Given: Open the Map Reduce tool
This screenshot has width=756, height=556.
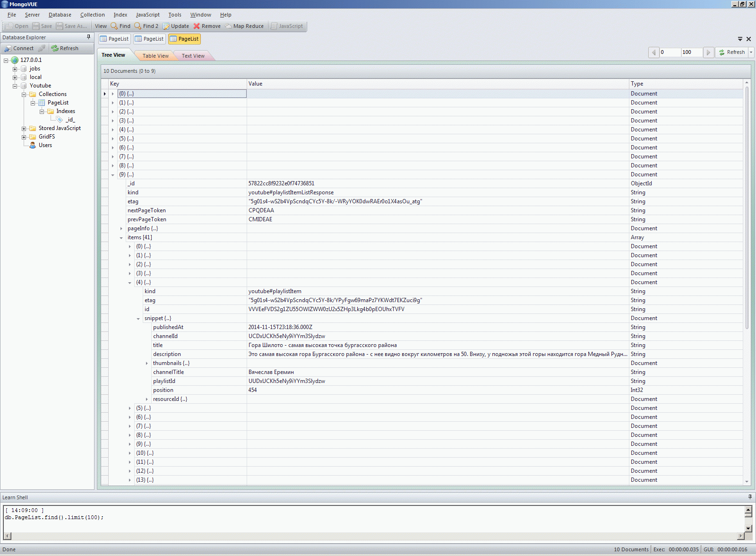Looking at the screenshot, I should [x=244, y=26].
